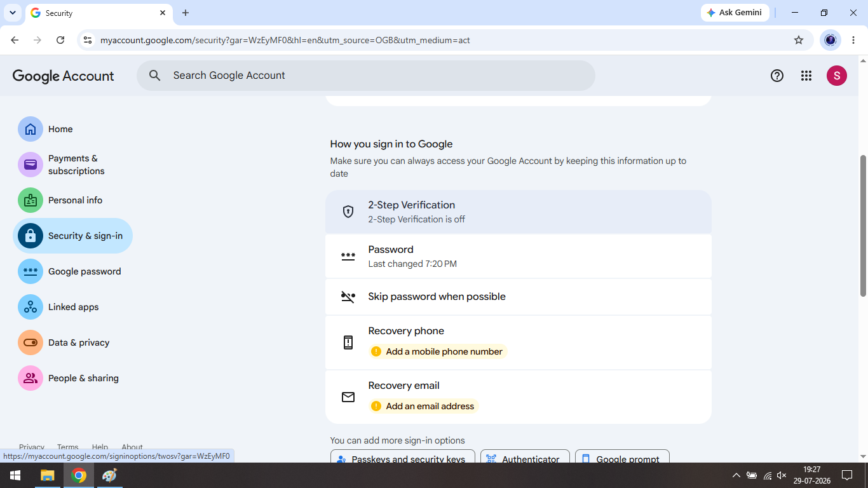Image resolution: width=868 pixels, height=488 pixels.
Task: Open the Terms footer link
Action: (x=68, y=447)
